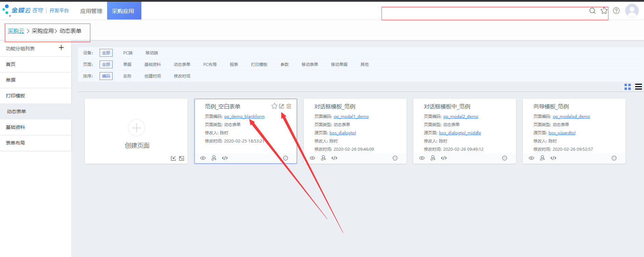Viewport: 644px width, 257px height.
Task: Select 打印模板 in the sidebar list
Action: coord(36,96)
